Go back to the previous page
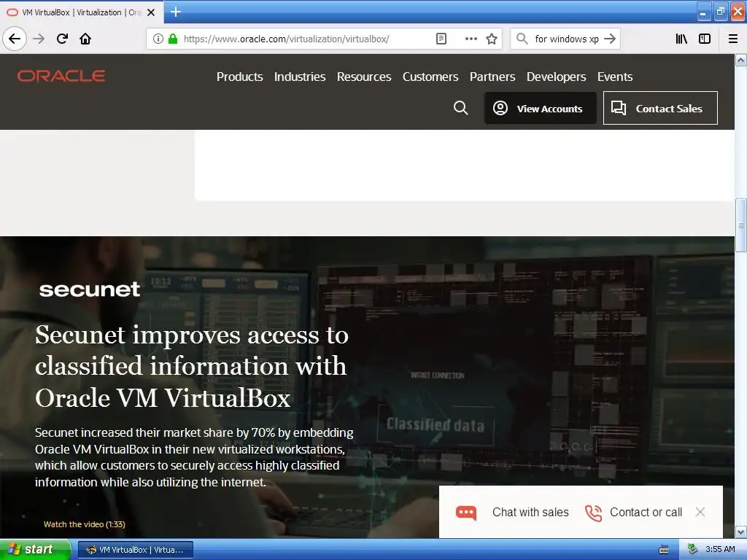Screen dimensions: 747x560 15,39
